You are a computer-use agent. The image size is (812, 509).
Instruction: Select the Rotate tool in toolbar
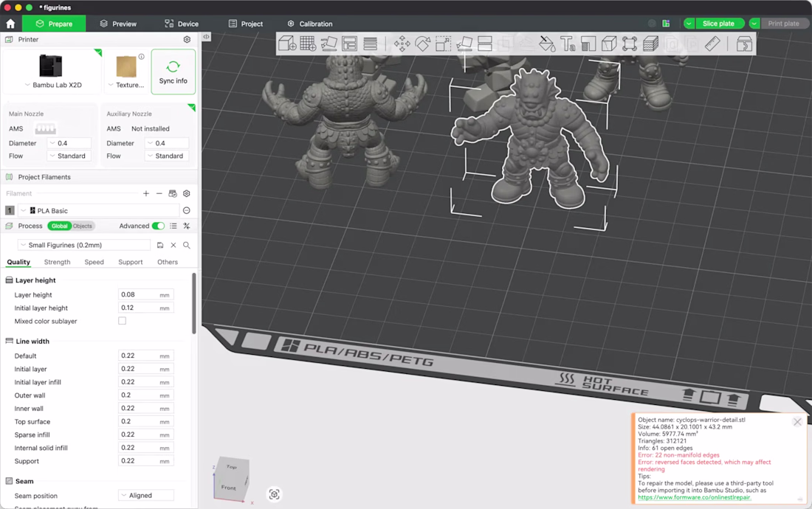(422, 44)
